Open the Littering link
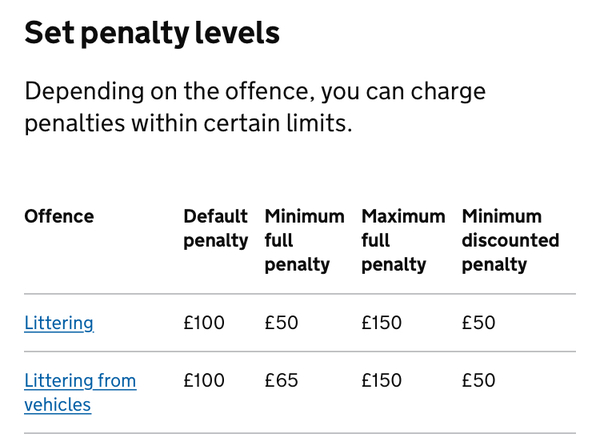The width and height of the screenshot is (600, 446). pyautogui.click(x=59, y=323)
